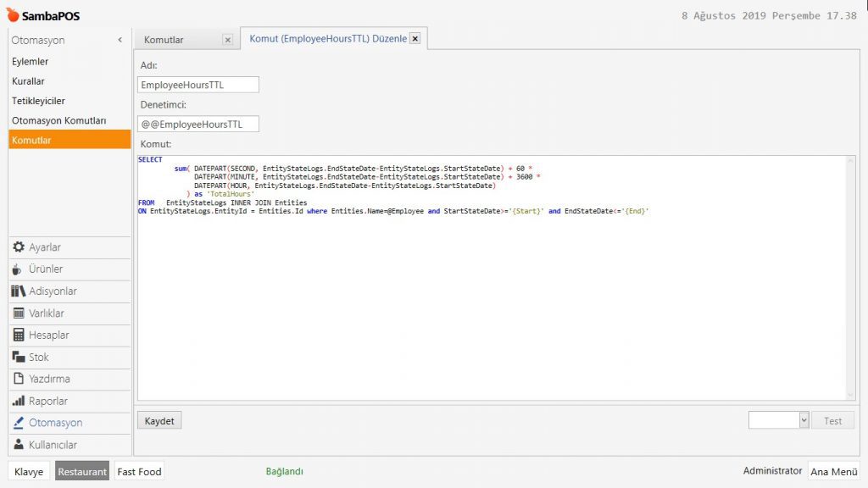Open the dropdown next to the Test button
This screenshot has width=868, height=488.
coord(804,420)
